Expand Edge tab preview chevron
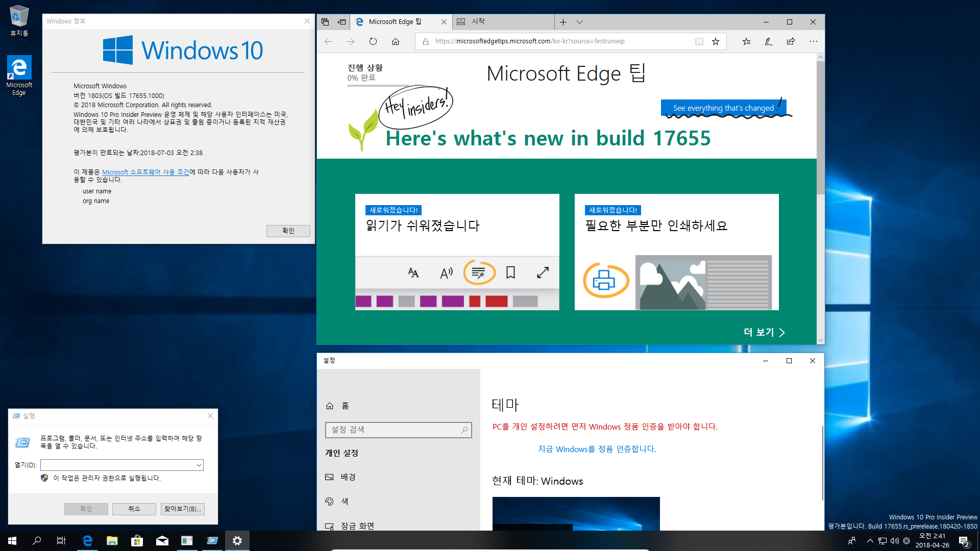The width and height of the screenshot is (980, 551). [x=579, y=22]
